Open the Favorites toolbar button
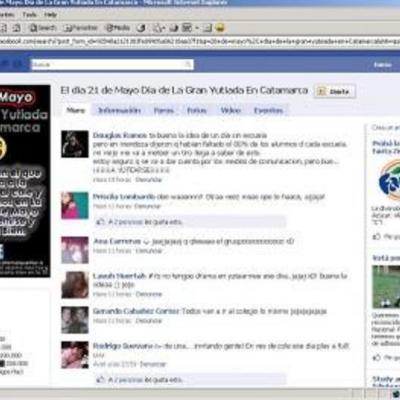The width and height of the screenshot is (400, 400). click(81, 28)
